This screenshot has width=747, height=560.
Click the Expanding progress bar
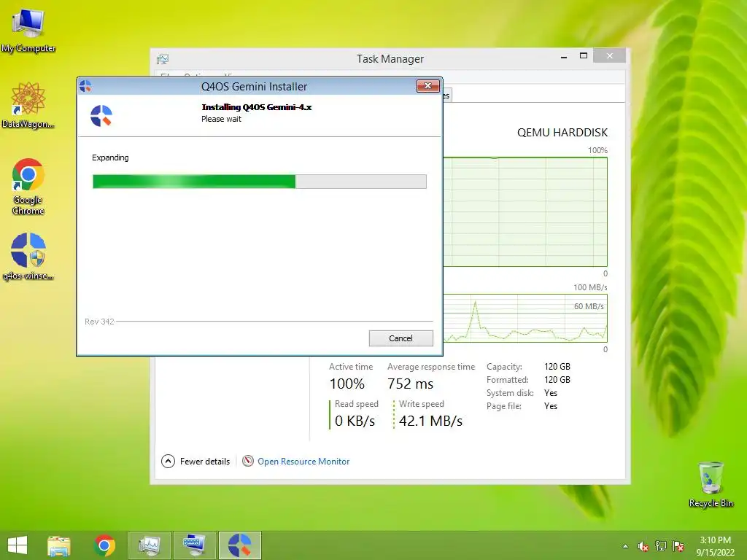point(260,182)
